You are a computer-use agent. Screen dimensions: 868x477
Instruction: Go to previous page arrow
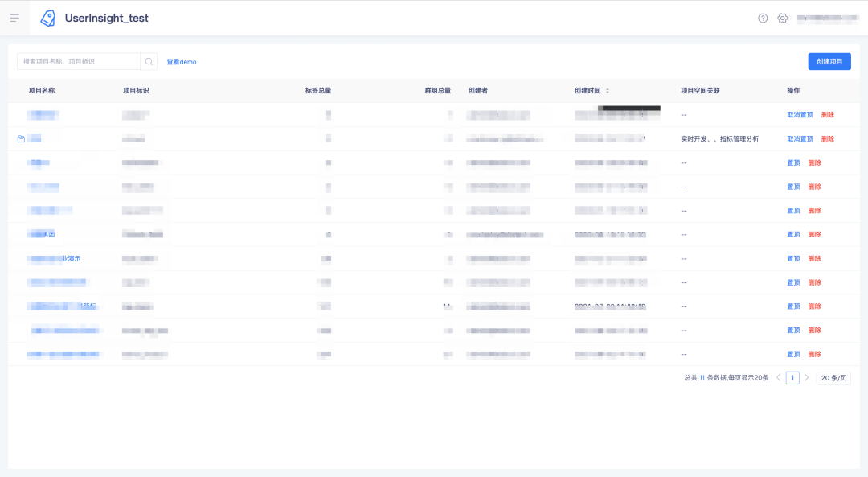(778, 378)
